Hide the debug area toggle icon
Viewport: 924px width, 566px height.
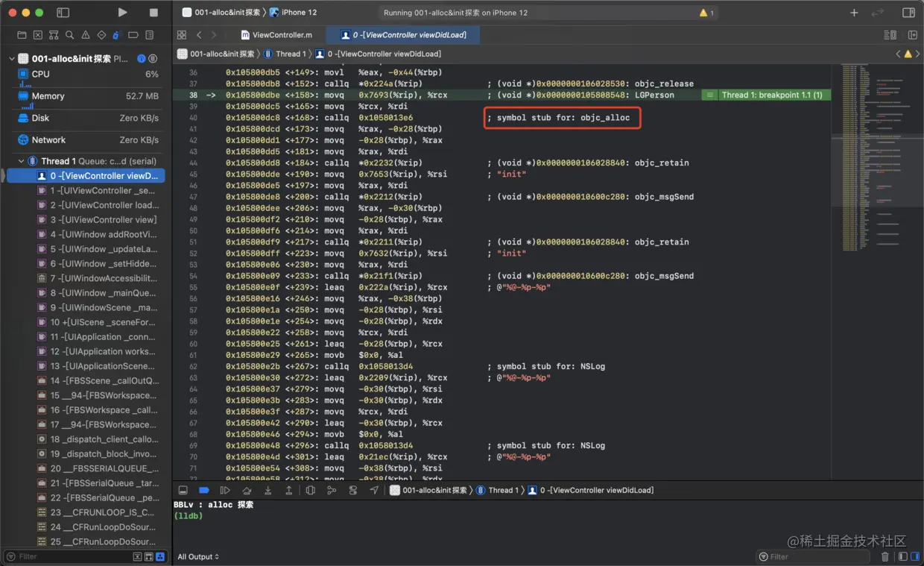[183, 490]
